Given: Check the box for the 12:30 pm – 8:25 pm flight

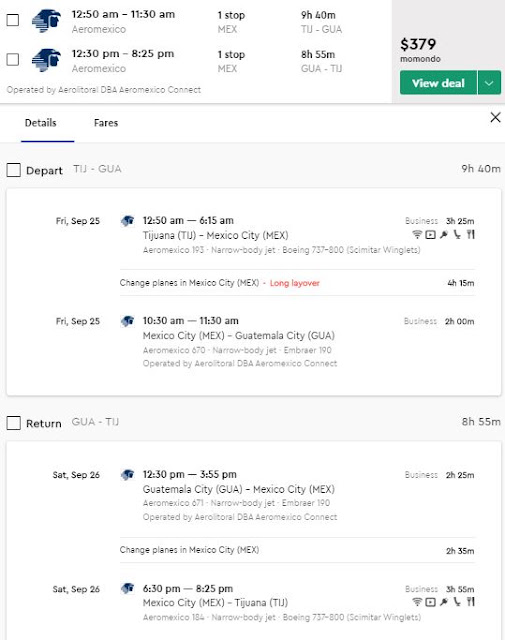Looking at the screenshot, I should tap(13, 60).
